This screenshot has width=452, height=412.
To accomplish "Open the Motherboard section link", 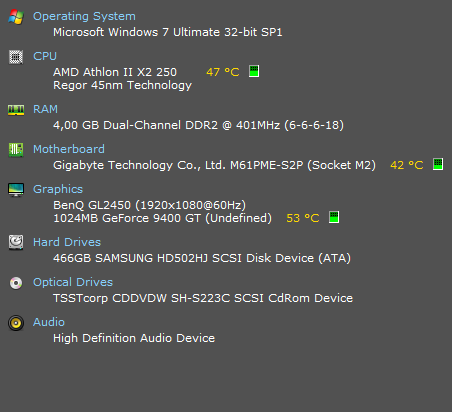I will (x=69, y=149).
